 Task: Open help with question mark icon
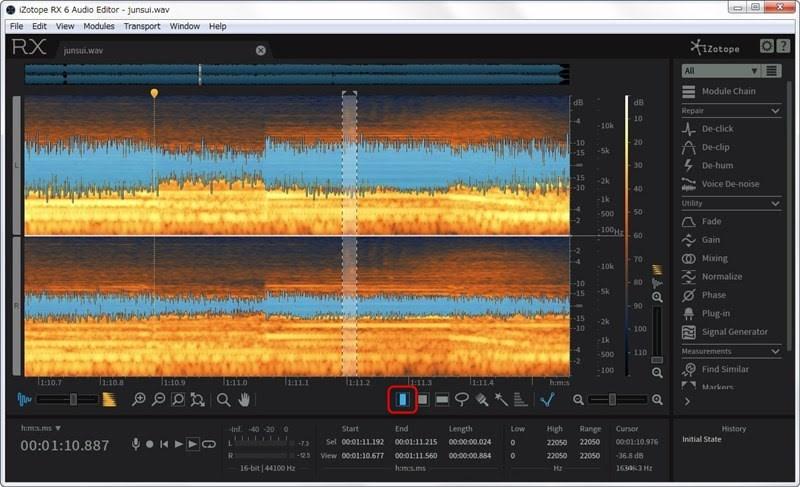(783, 46)
